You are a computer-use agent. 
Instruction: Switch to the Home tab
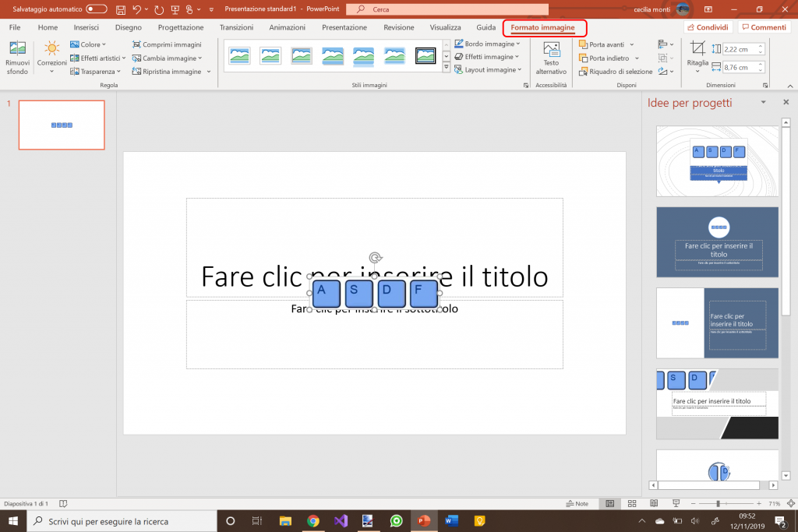[x=48, y=27]
